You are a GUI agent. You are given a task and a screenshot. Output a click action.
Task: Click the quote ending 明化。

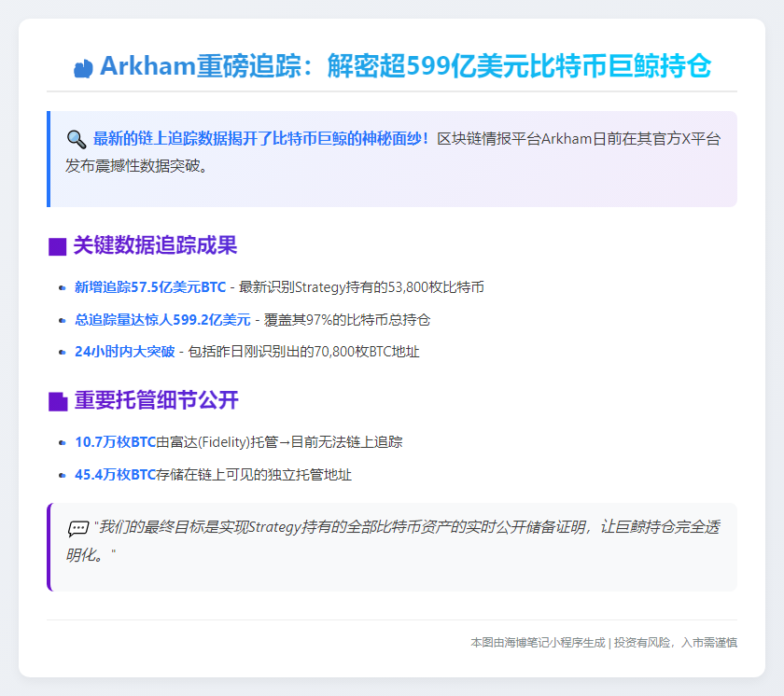[90, 554]
